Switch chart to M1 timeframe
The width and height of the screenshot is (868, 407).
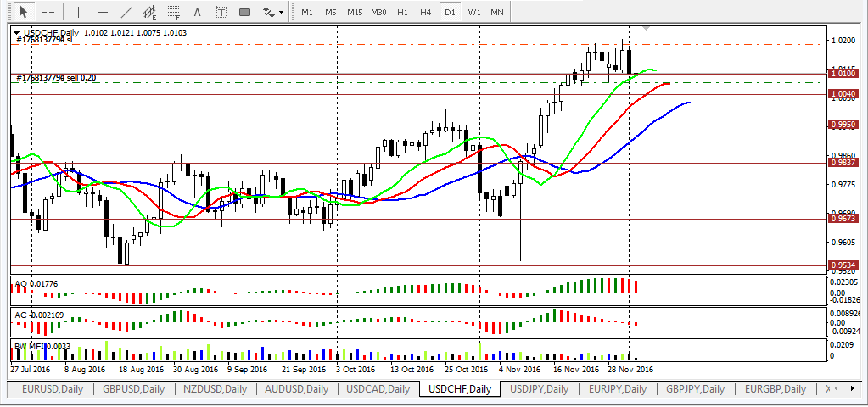tap(307, 12)
